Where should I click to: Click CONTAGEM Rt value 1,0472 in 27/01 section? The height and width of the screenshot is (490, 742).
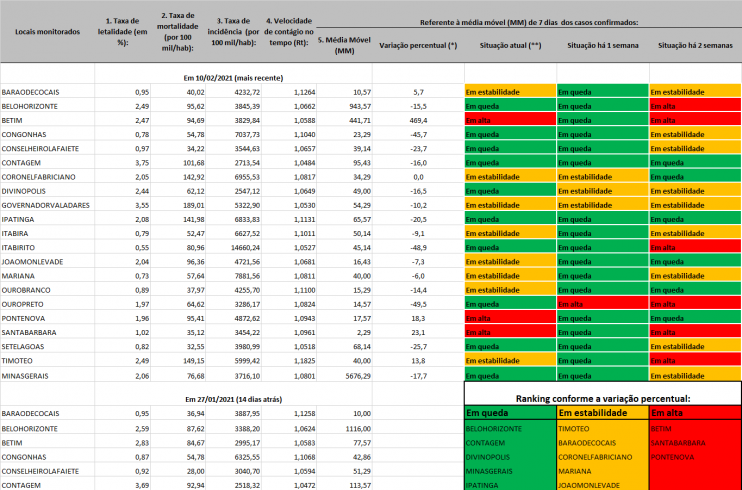[304, 485]
